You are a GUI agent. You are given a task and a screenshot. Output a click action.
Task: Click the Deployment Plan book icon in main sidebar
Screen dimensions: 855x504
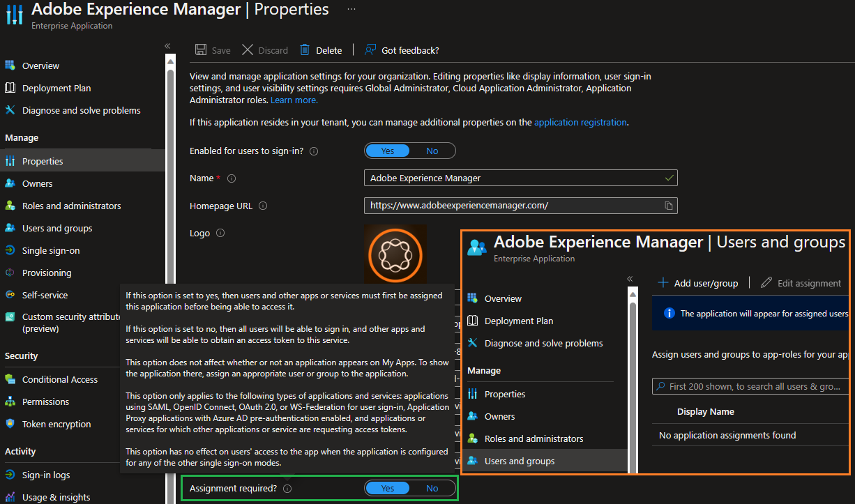(x=10, y=88)
